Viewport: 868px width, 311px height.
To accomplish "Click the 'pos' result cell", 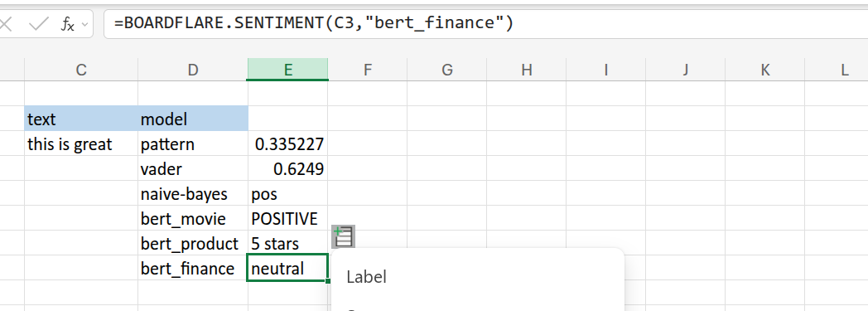I will pyautogui.click(x=288, y=194).
